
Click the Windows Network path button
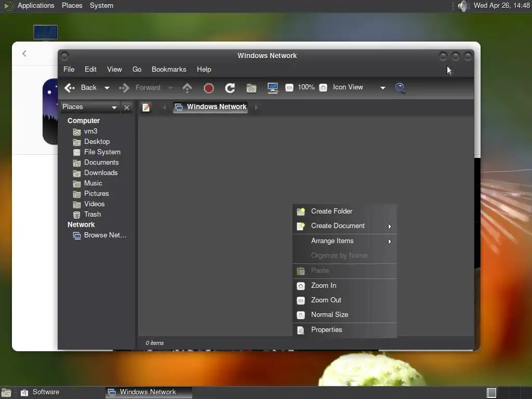(x=210, y=107)
